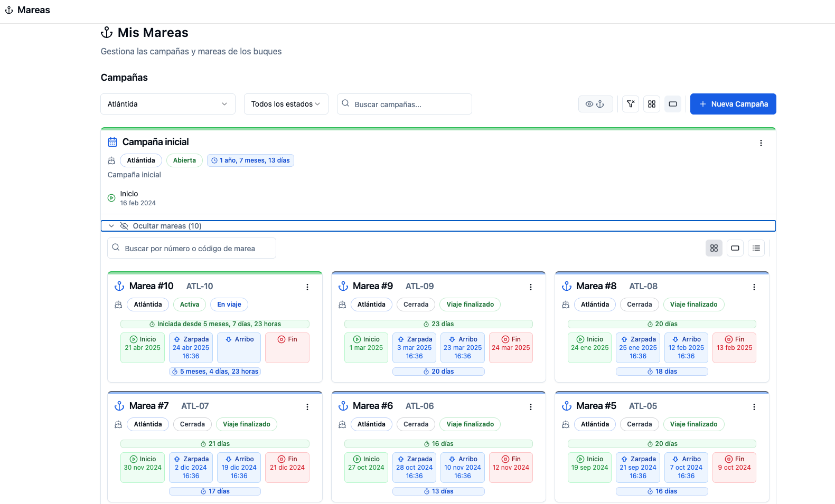Select mareas grid layout toggle

click(x=714, y=248)
